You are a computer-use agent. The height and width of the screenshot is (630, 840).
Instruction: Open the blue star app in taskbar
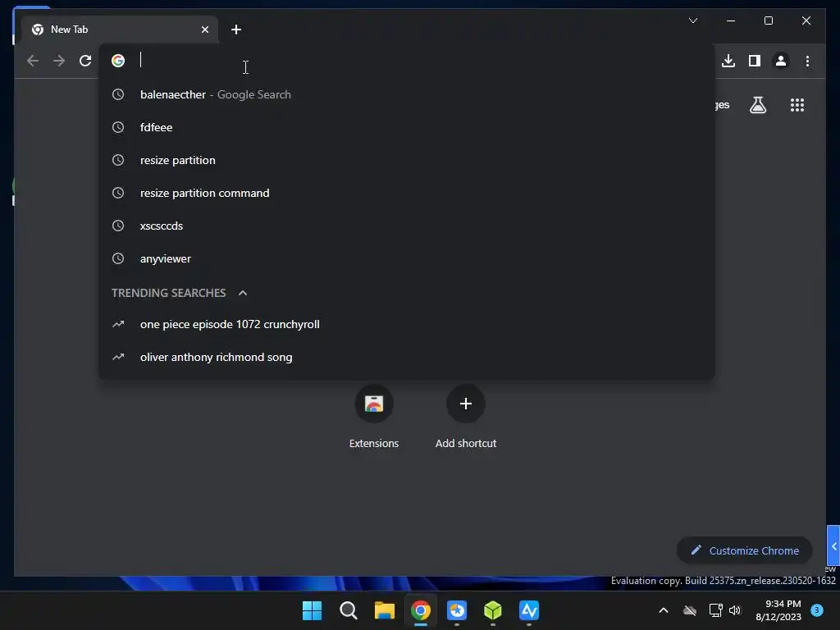point(456,610)
